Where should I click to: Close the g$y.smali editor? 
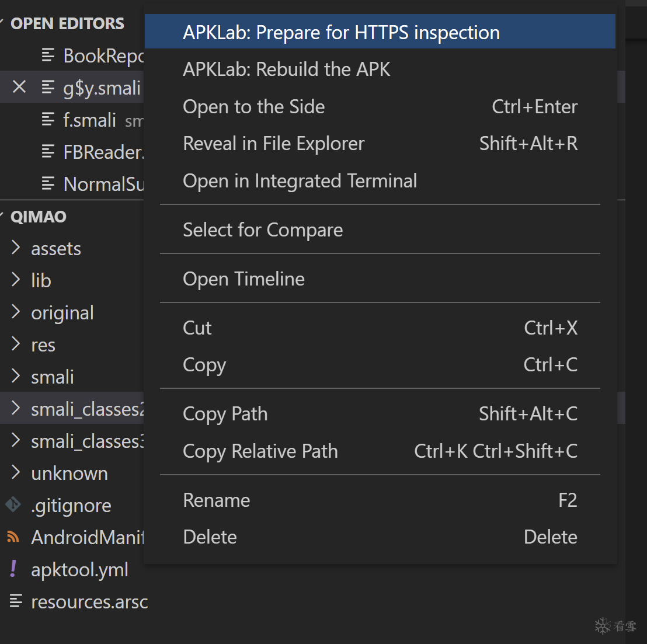(x=19, y=88)
